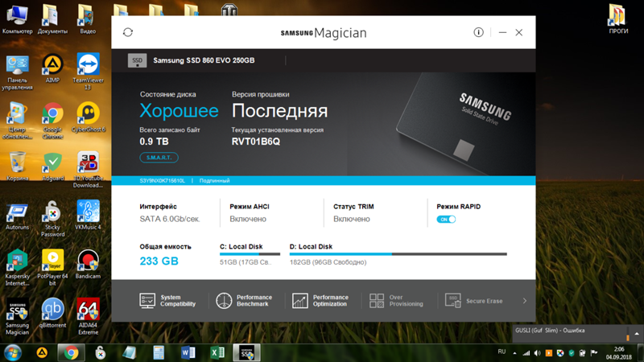This screenshot has height=362, width=644.
Task: Open Performance Optimization
Action: tap(320, 301)
